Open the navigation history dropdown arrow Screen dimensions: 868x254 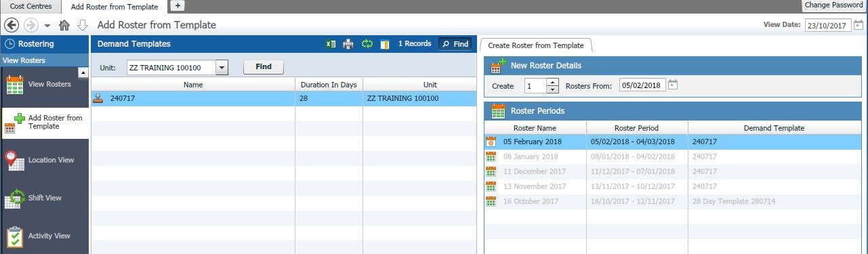coord(47,26)
